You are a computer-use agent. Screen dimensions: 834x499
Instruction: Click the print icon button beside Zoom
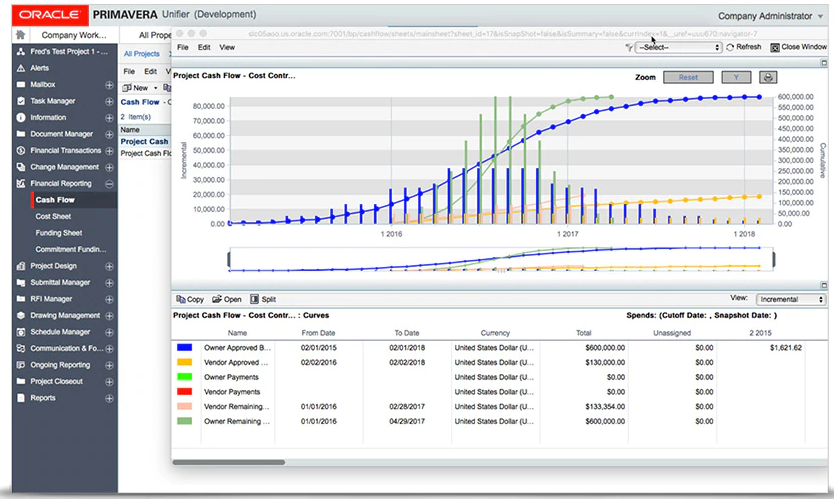pyautogui.click(x=768, y=78)
